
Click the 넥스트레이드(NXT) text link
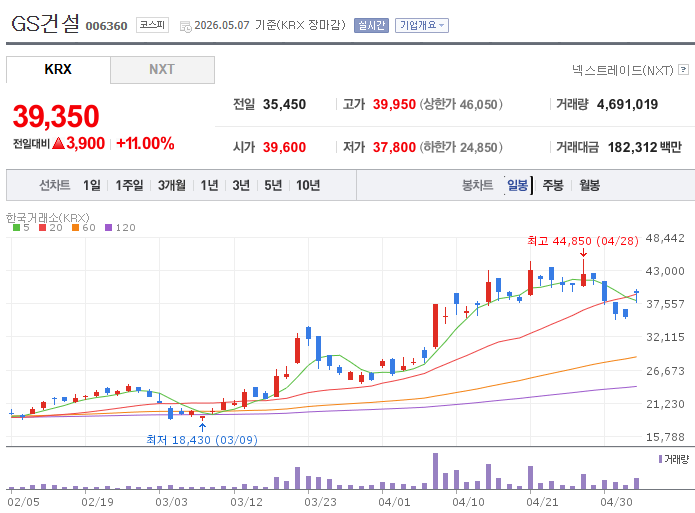tap(622, 70)
